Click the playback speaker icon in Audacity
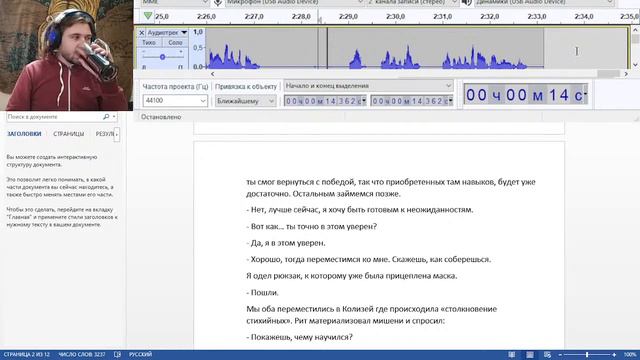The width and height of the screenshot is (640, 360). (467, 2)
